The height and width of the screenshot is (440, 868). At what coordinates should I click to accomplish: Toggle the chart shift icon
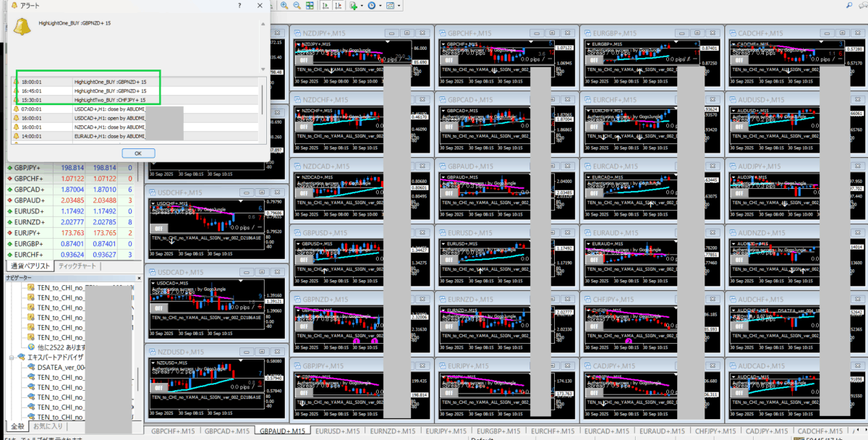coord(339,6)
